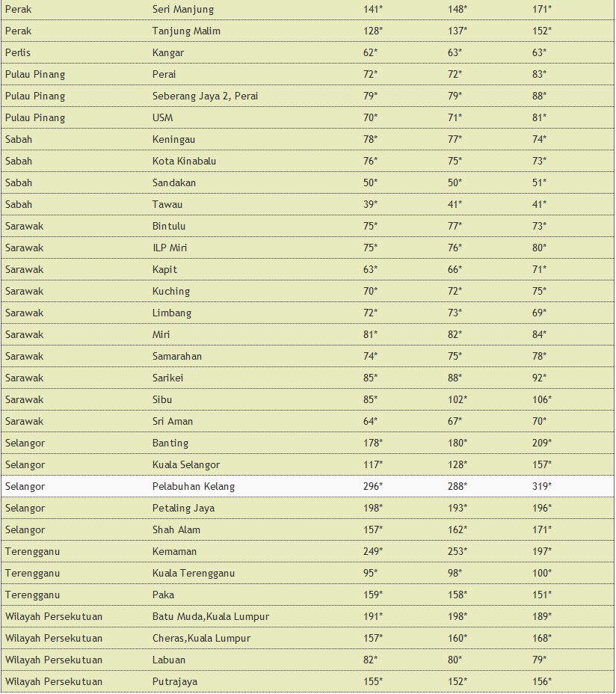Click the 106* reading for Sibu

[542, 400]
